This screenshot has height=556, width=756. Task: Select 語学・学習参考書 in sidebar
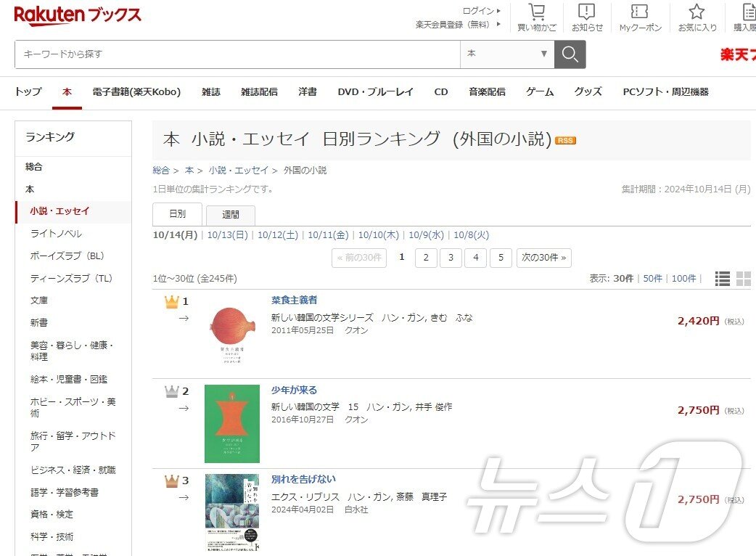point(65,492)
